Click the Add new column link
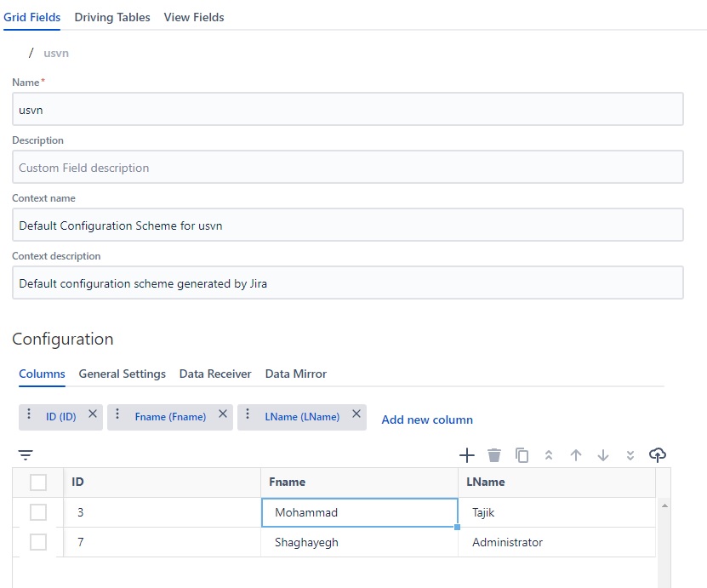 [426, 420]
